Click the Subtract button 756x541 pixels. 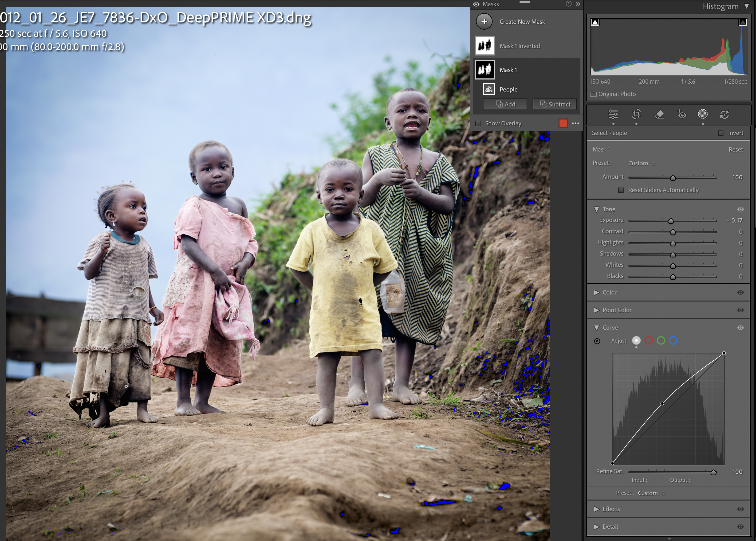coord(555,104)
